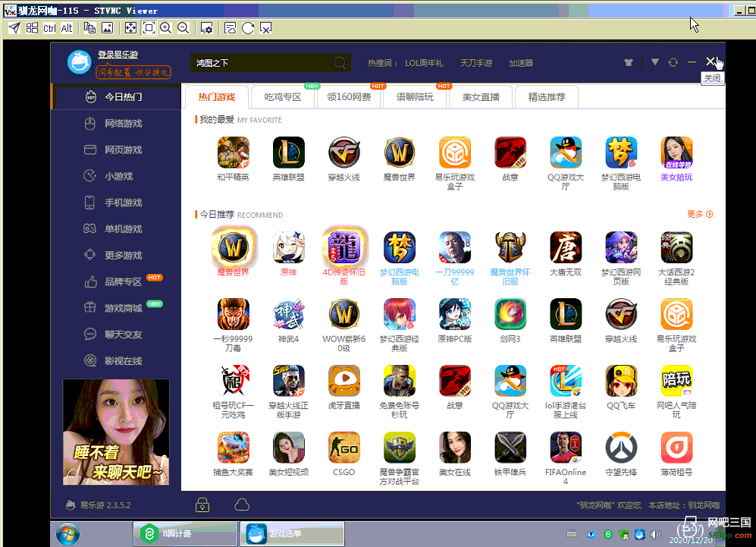The image size is (756, 547).
Task: Launch 英雄联盟 from My Favorite row
Action: (288, 152)
